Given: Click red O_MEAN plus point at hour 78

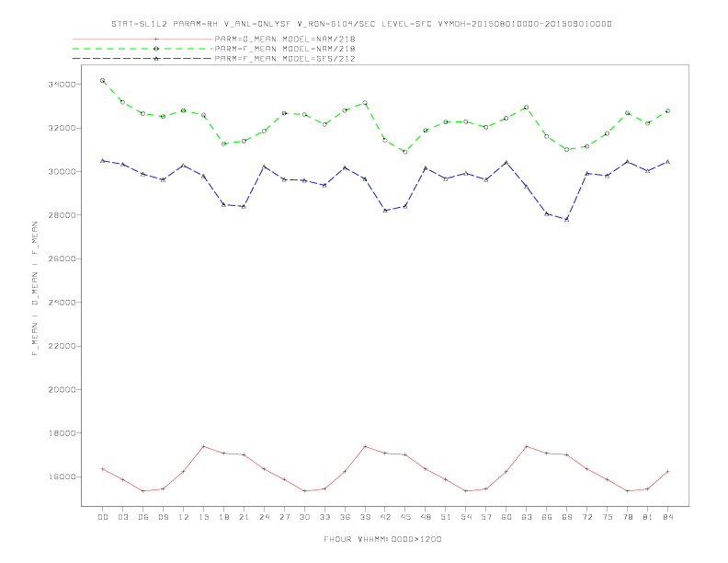Looking at the screenshot, I should [x=628, y=491].
